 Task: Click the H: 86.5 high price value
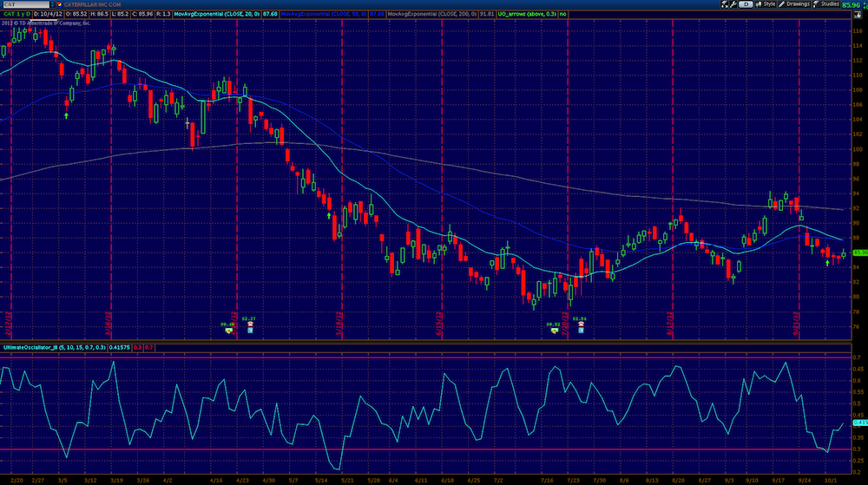tap(99, 14)
